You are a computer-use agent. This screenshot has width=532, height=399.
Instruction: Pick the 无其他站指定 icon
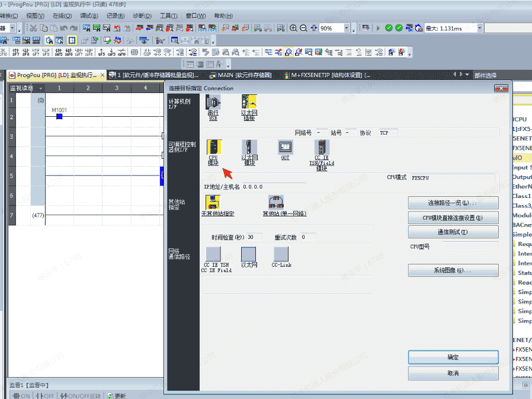[213, 202]
